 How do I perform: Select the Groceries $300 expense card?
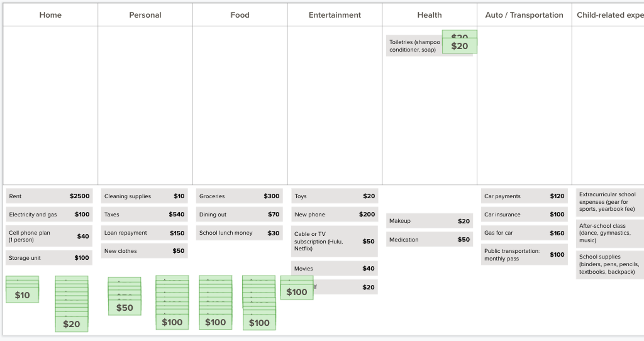(240, 196)
